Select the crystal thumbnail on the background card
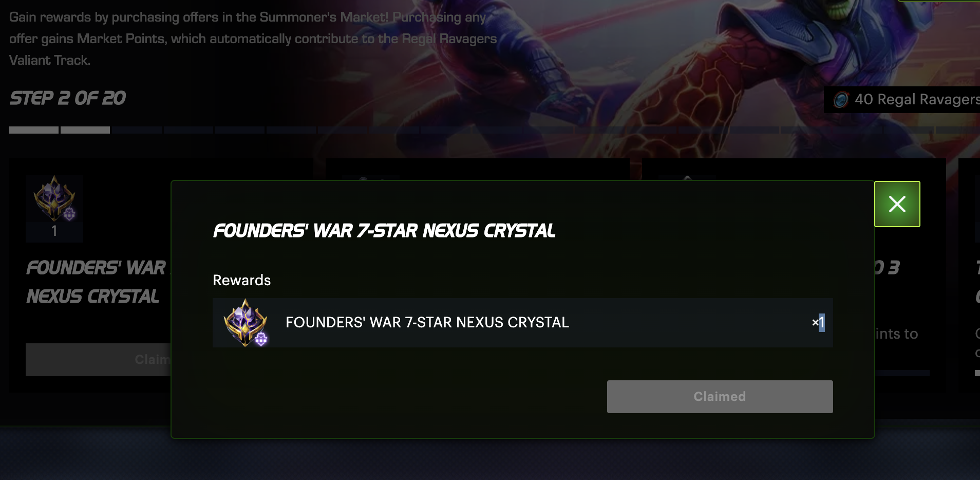This screenshot has width=980, height=480. 54,199
